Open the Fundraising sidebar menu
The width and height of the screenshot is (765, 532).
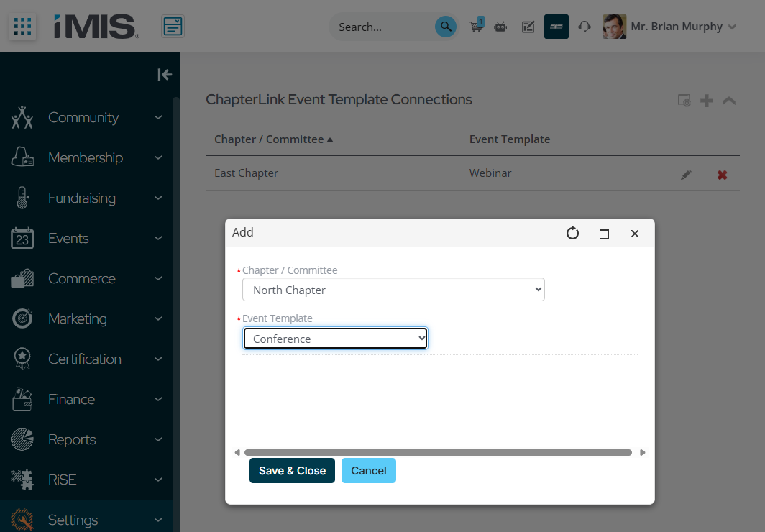coord(86,198)
